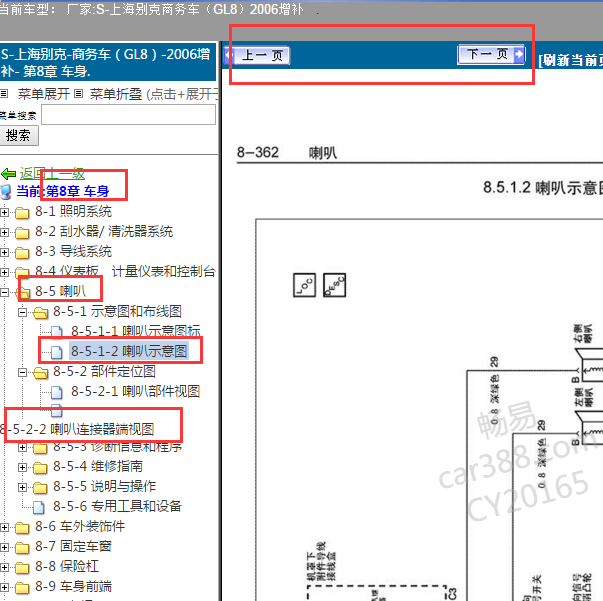Expand the 8-8 保险杠 node

point(4,567)
